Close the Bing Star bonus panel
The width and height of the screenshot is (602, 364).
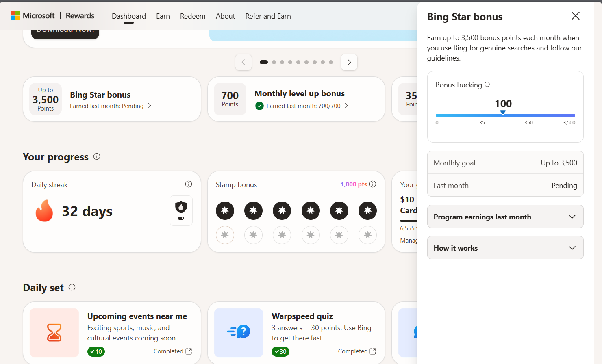pos(576,16)
